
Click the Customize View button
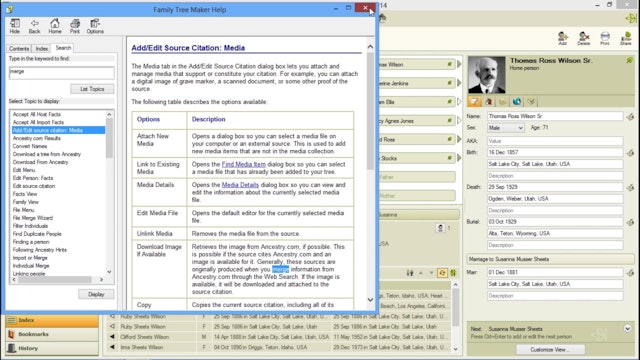550,349
